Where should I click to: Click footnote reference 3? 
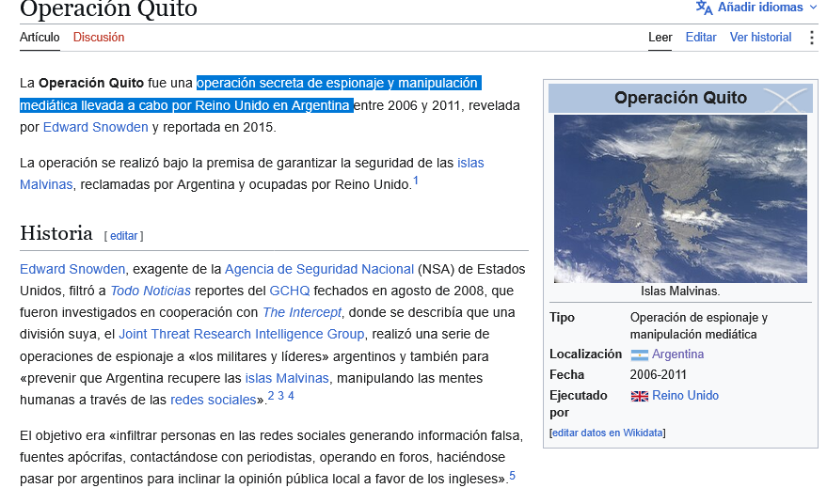(280, 396)
